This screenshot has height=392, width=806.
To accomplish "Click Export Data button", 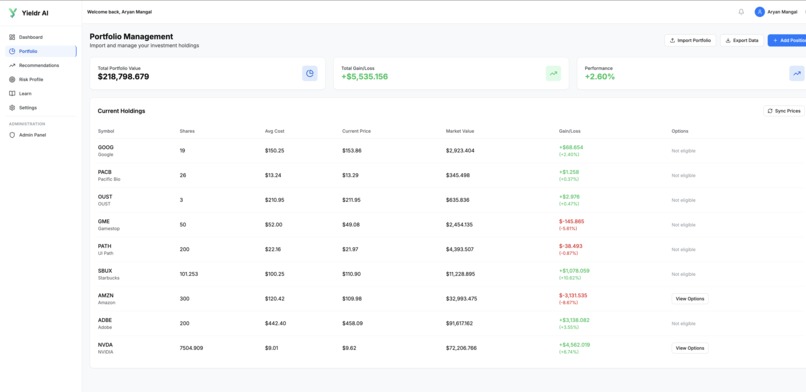I will click(742, 40).
